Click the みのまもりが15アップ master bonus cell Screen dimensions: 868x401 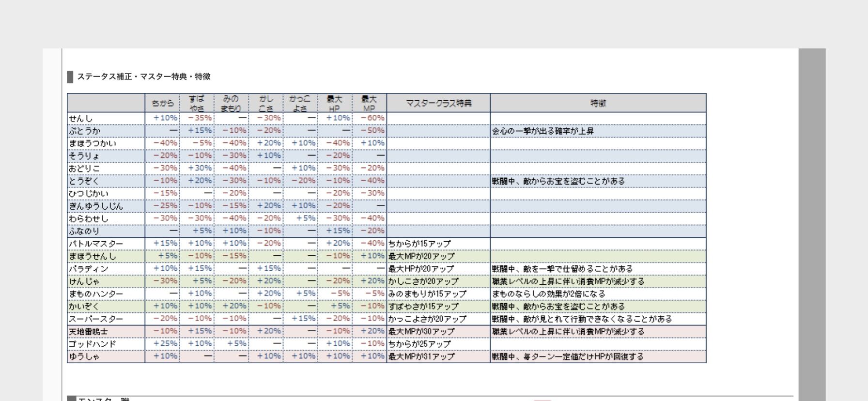click(427, 294)
